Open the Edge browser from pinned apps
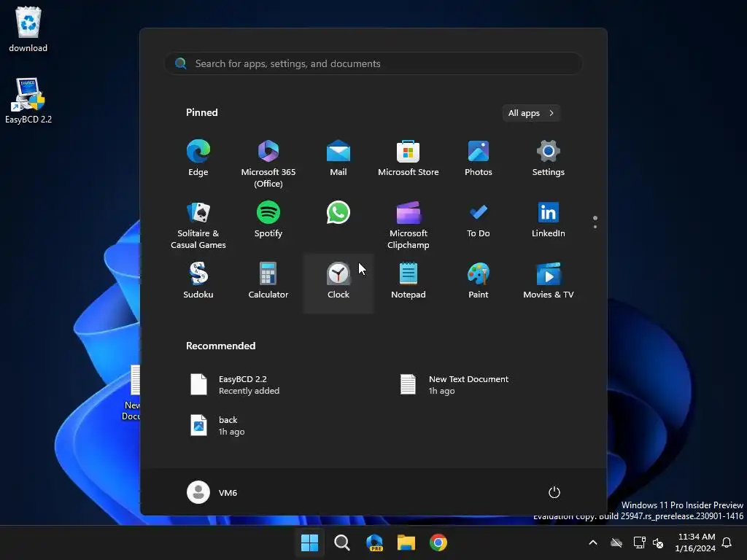The image size is (747, 560). click(198, 158)
